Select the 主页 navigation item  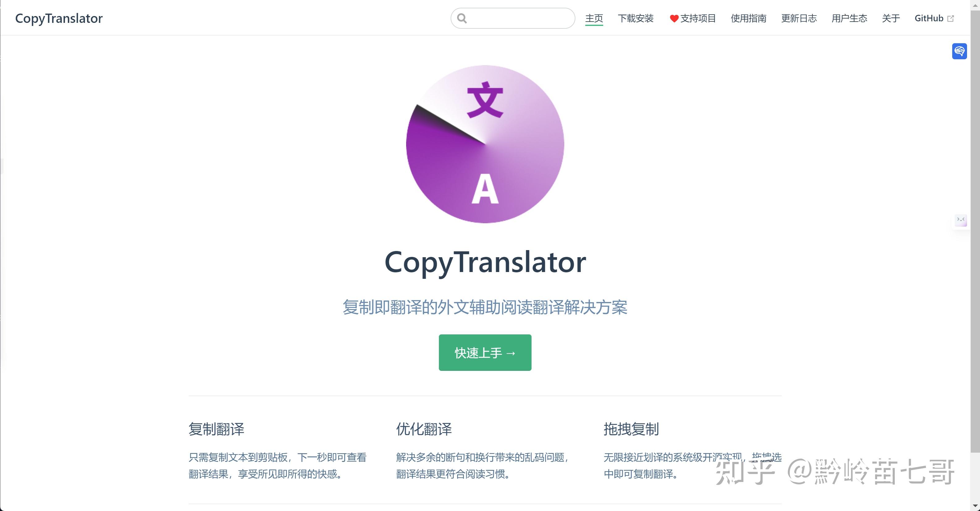point(594,18)
